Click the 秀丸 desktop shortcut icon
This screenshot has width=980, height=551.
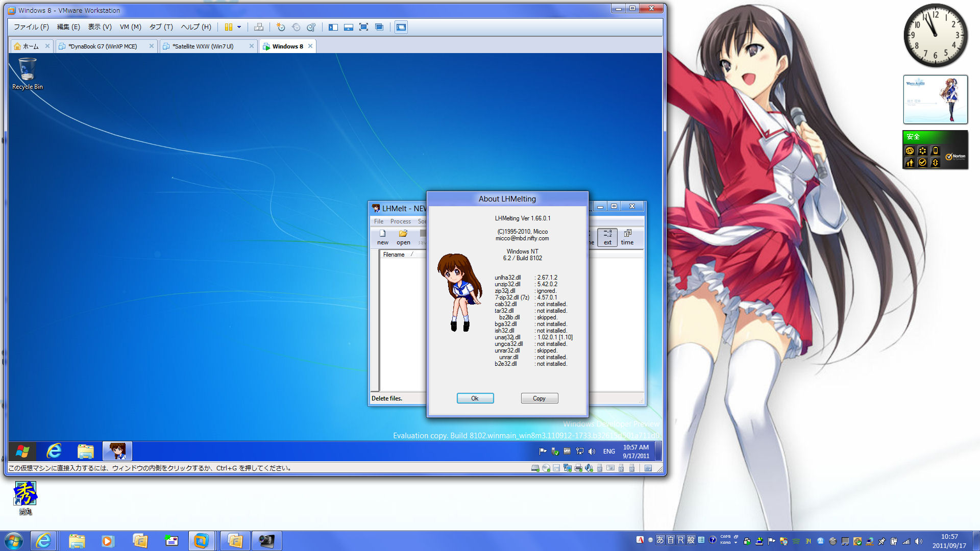[x=26, y=498]
